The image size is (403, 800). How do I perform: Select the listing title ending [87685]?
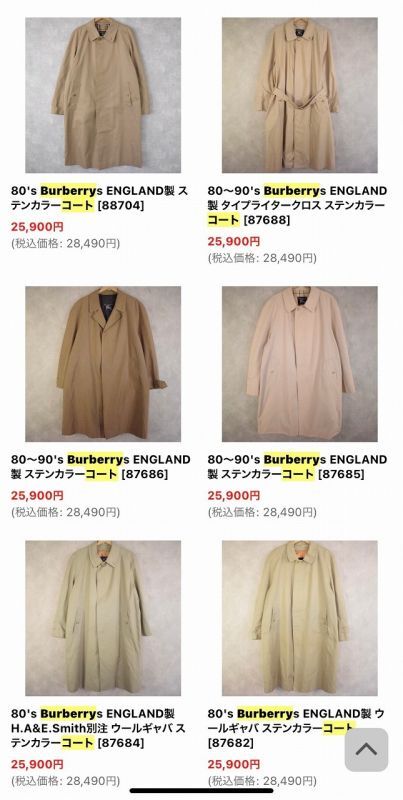[x=297, y=466]
